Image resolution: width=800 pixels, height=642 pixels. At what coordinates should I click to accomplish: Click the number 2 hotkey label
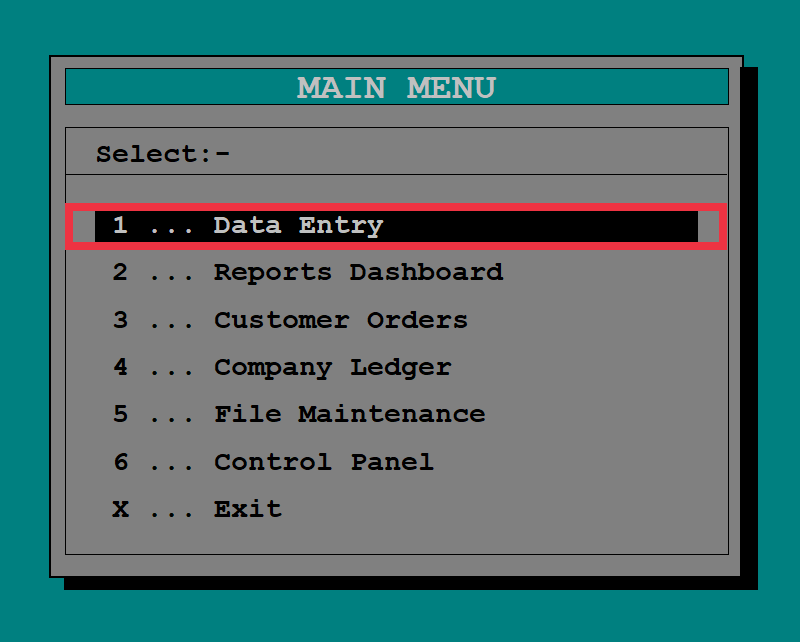[120, 273]
